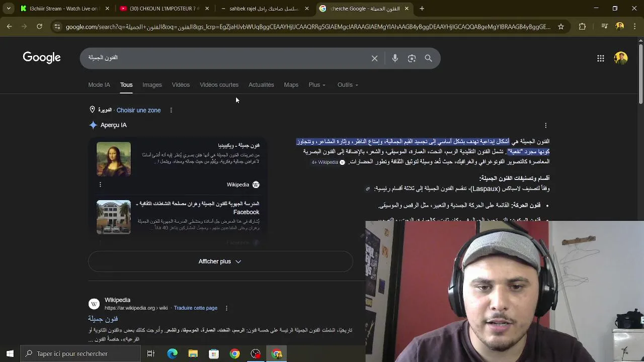The width and height of the screenshot is (644, 362).
Task: Open Microsoft Store from the taskbar
Action: point(214,353)
